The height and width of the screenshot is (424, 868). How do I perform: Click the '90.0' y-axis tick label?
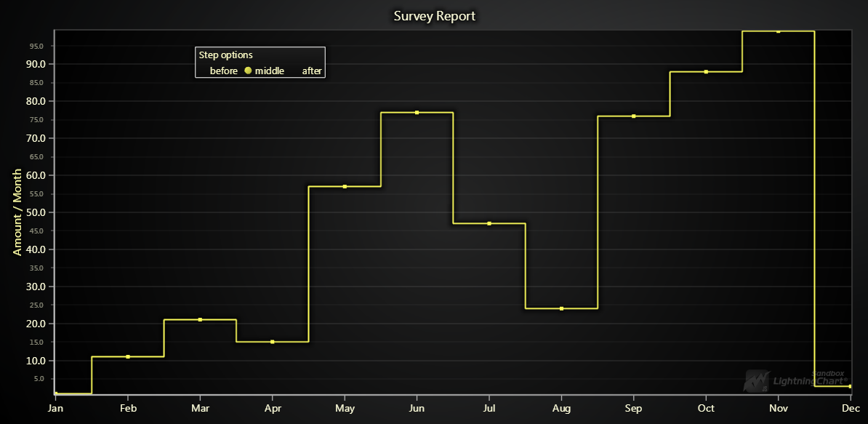tap(35, 64)
